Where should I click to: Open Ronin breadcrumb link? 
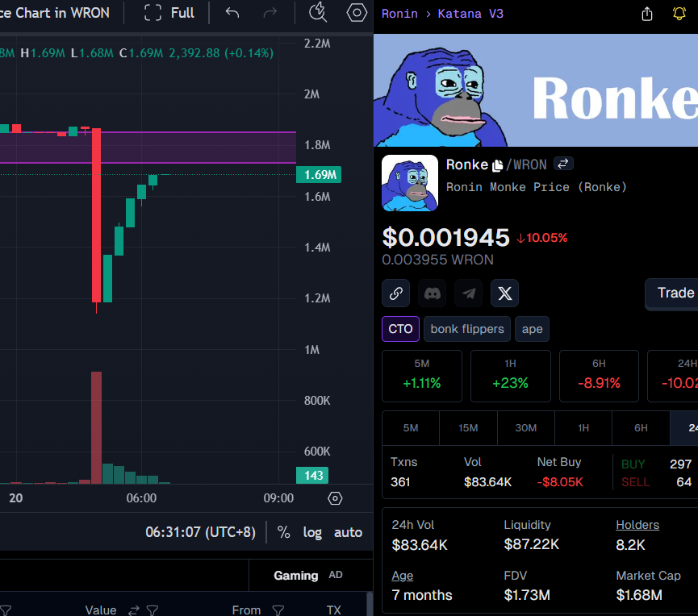click(x=399, y=14)
